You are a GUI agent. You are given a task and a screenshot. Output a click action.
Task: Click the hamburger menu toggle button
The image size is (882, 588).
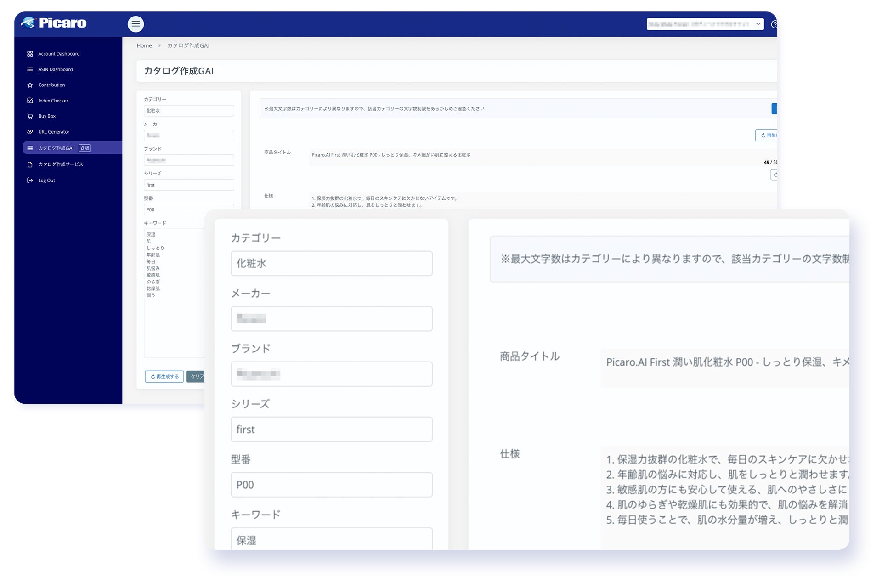[x=136, y=24]
